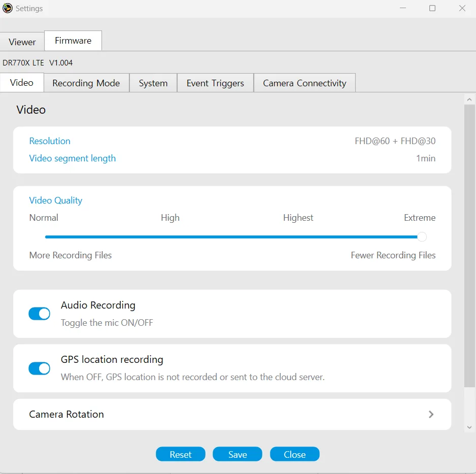Viewport: 476px width, 474px height.
Task: Click the scrollbar down arrow
Action: tap(469, 427)
